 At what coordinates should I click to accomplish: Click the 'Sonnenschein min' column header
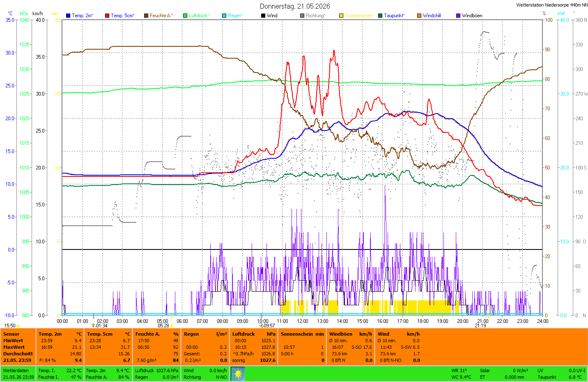(302, 334)
